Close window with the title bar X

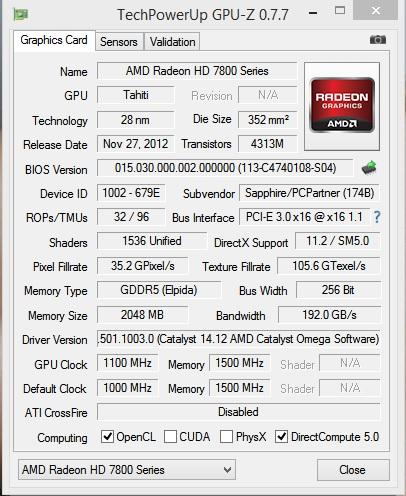pos(375,10)
